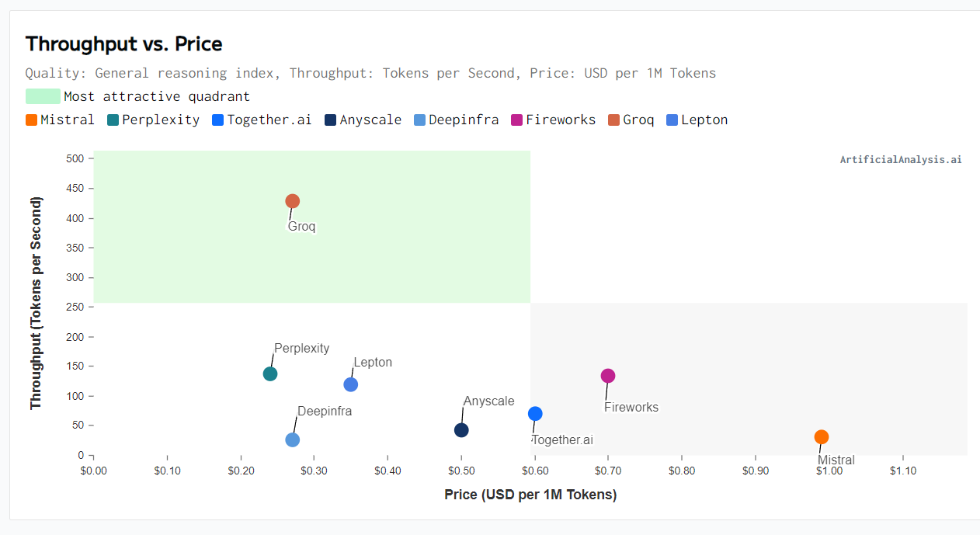This screenshot has width=980, height=535.
Task: Click the Groq data point on chart
Action: (x=293, y=201)
